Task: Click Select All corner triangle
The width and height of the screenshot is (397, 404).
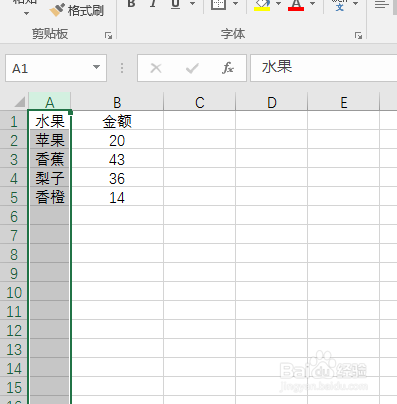Action: pyautogui.click(x=20, y=102)
